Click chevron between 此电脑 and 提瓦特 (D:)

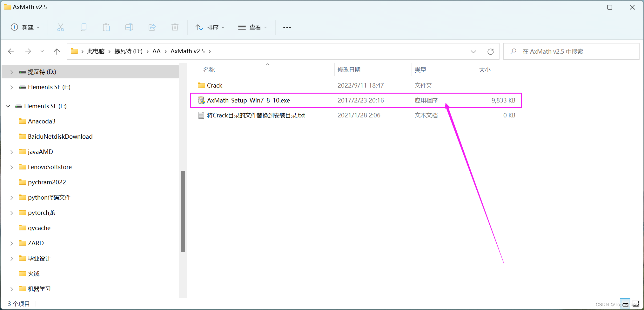[110, 51]
